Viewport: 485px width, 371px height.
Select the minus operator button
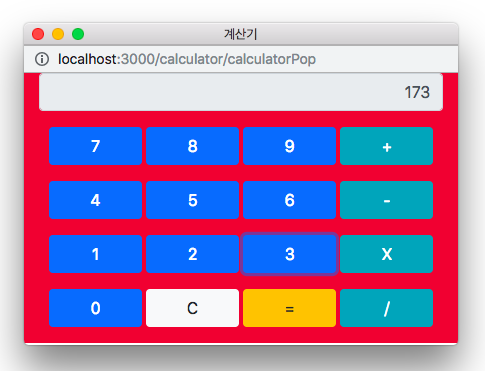tap(386, 200)
